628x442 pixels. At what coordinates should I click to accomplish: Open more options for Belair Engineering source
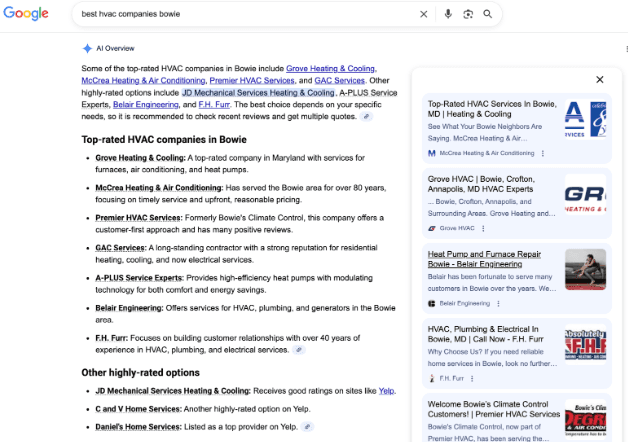(501, 303)
